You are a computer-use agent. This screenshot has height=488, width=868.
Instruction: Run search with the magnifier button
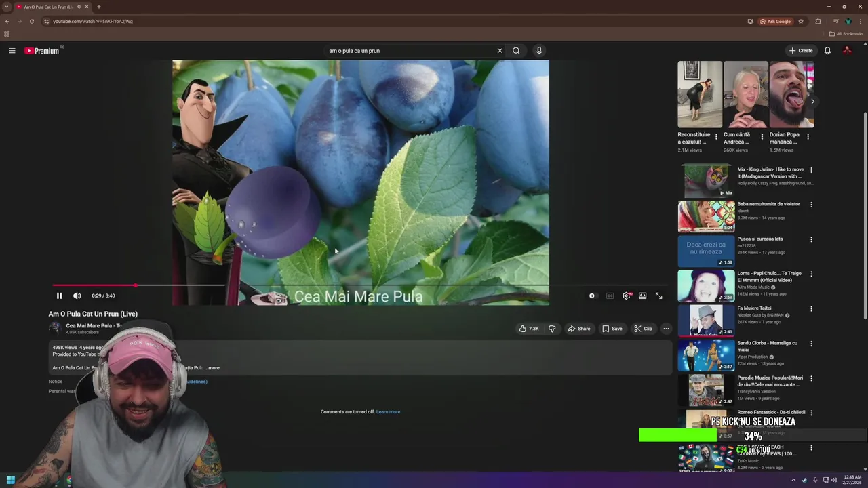[x=516, y=51]
